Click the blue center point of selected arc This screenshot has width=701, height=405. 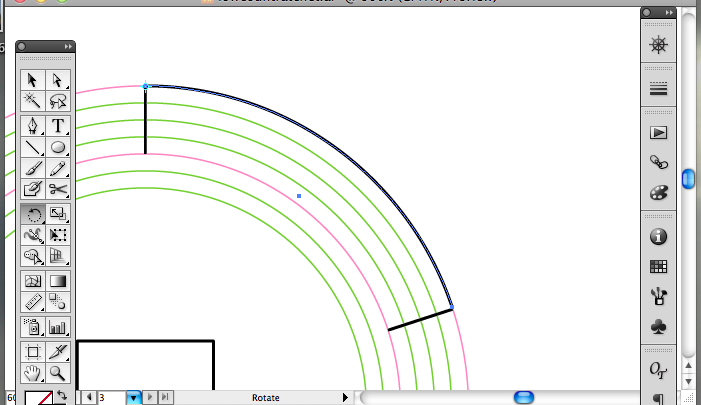pos(299,196)
